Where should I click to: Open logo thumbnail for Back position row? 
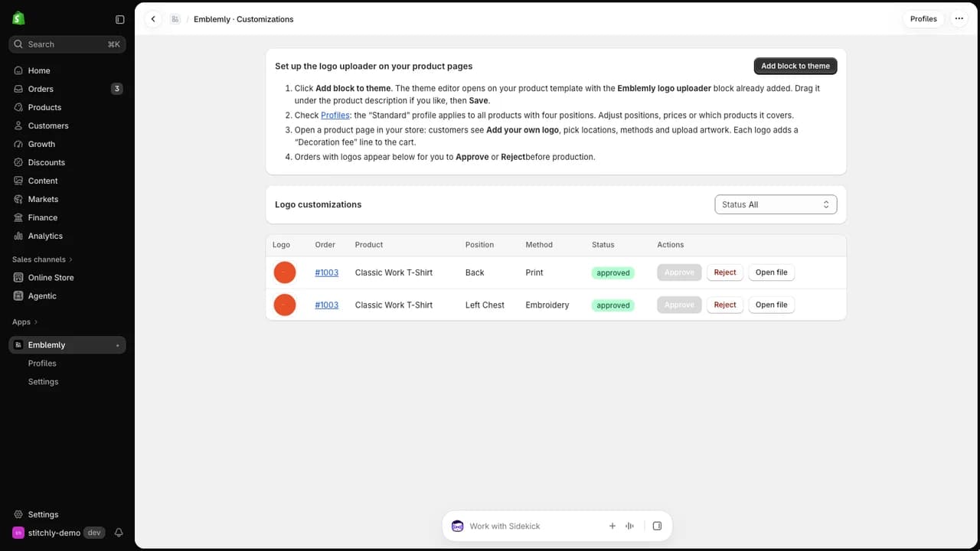285,272
